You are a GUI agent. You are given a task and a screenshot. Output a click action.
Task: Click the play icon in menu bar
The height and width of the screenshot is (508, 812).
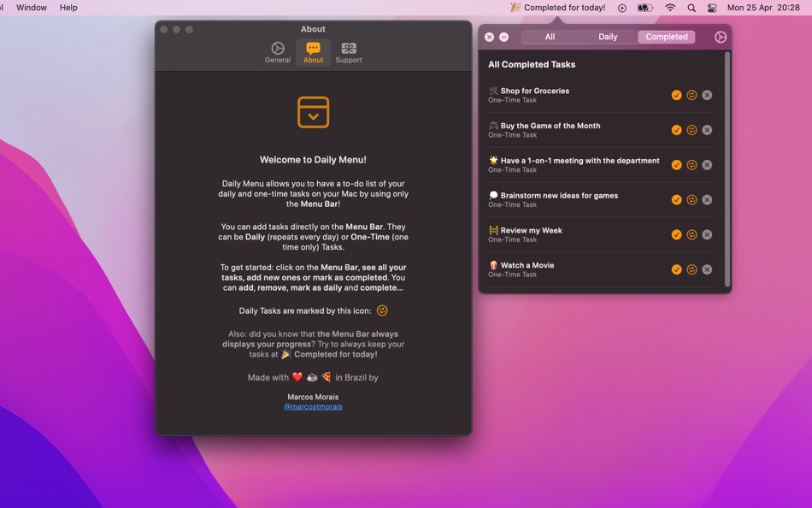[622, 8]
